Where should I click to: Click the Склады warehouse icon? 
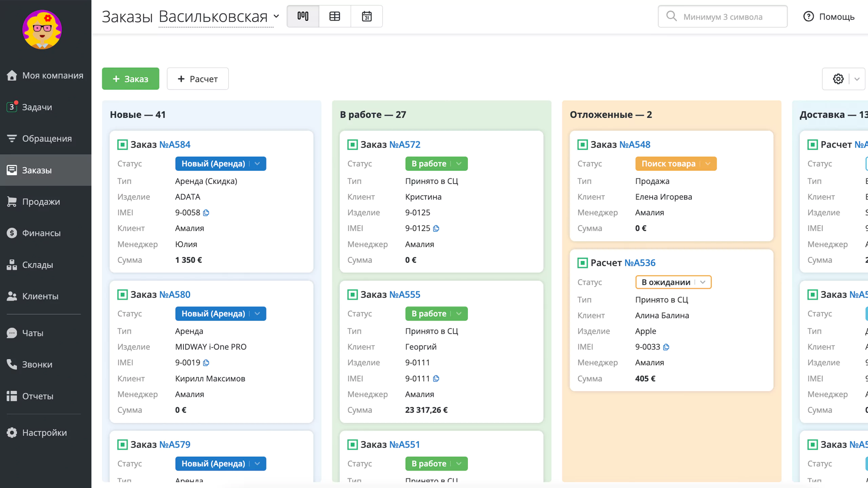[x=12, y=265]
